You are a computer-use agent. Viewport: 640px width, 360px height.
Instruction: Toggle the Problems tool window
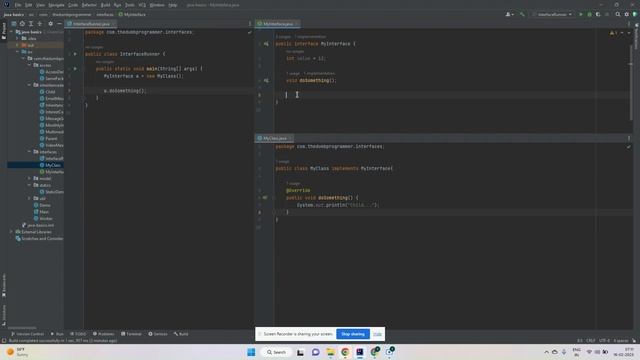tap(104, 334)
